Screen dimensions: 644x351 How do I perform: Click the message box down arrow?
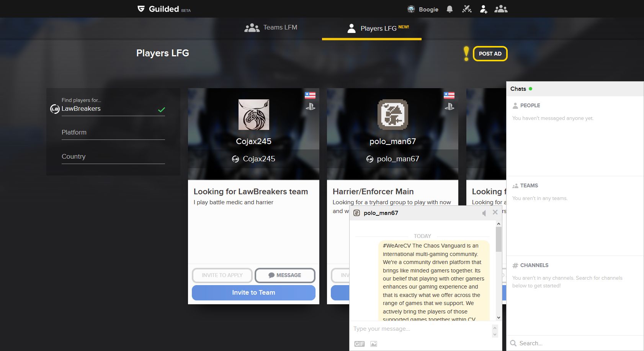495,335
